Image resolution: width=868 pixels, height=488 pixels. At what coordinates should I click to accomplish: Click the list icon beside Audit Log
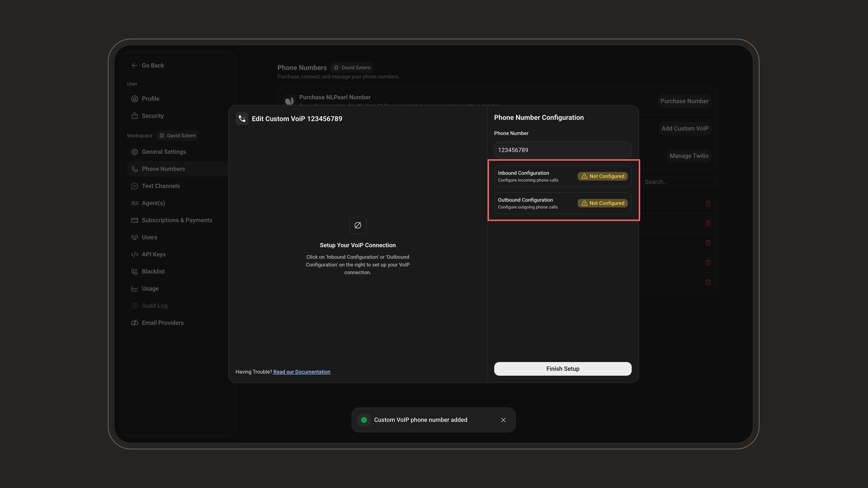(x=134, y=306)
